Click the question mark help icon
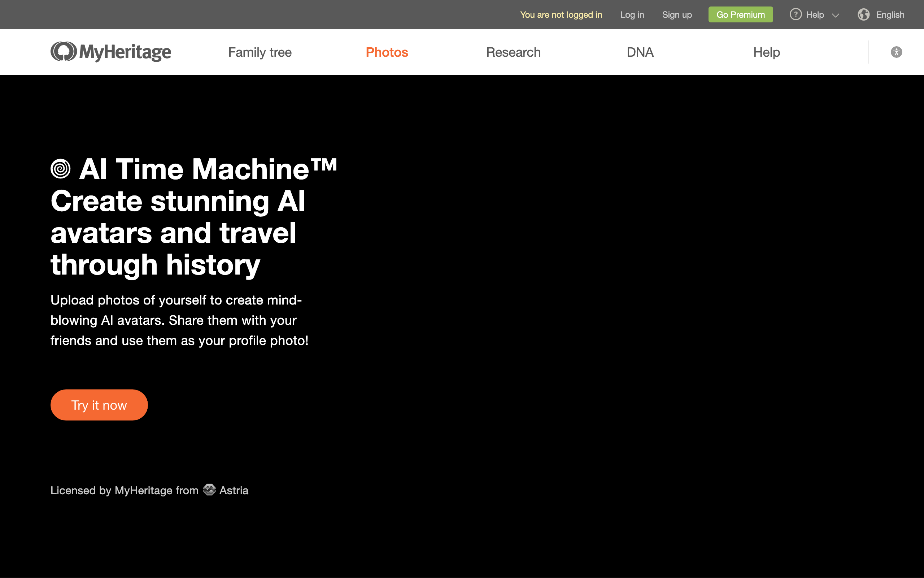 pyautogui.click(x=796, y=14)
